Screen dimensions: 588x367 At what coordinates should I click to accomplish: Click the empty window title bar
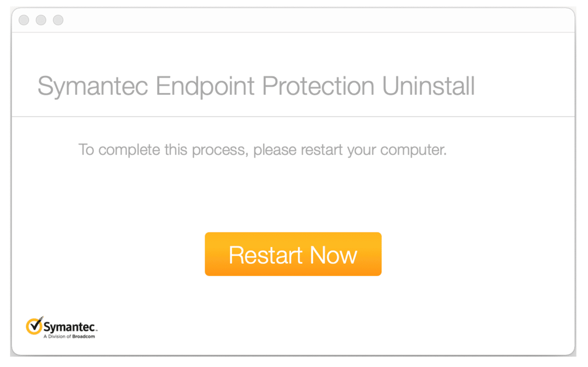pyautogui.click(x=290, y=20)
